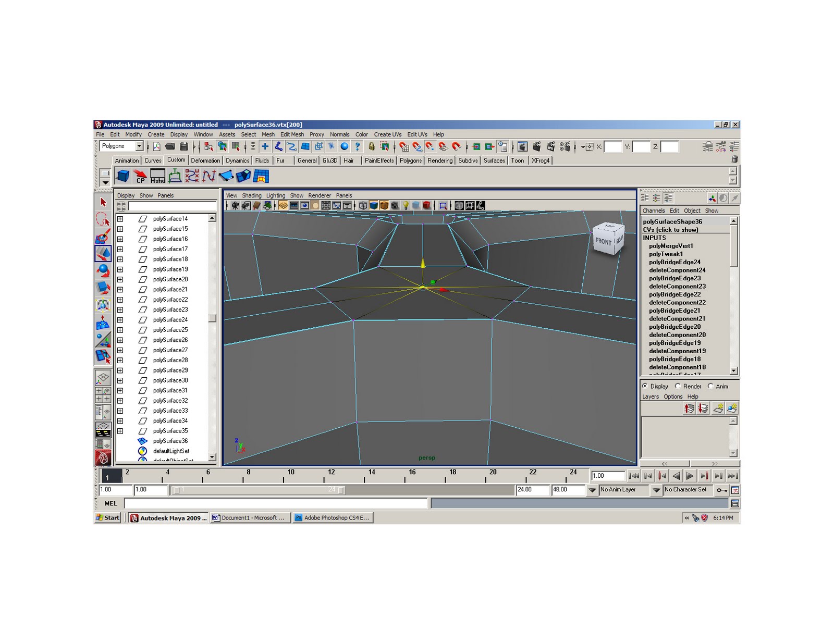Click the polygon cube shelf icon

123,176
